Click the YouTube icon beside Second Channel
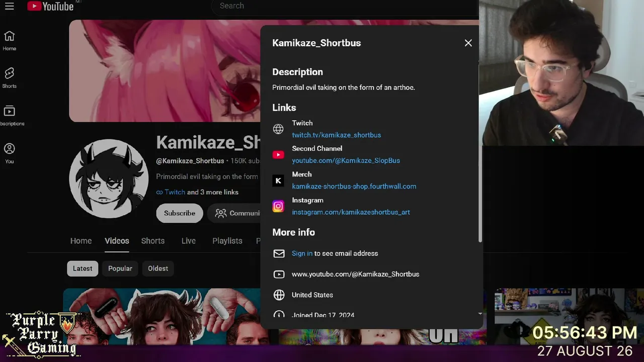 pyautogui.click(x=278, y=155)
